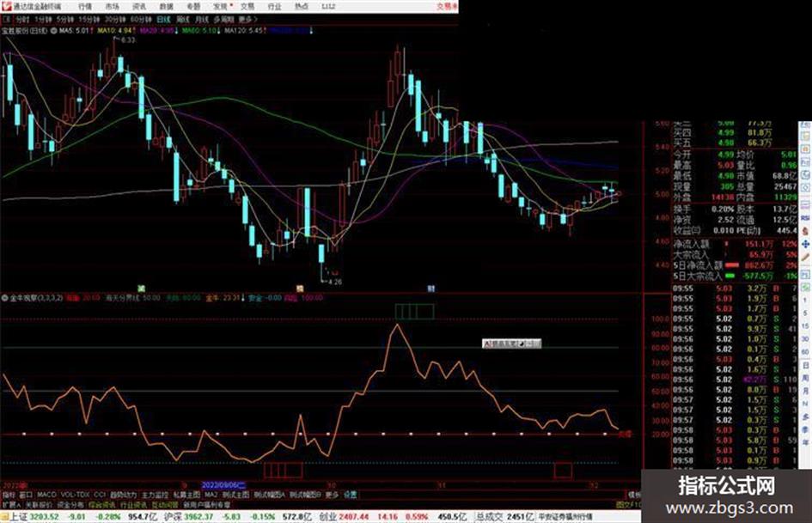The height and width of the screenshot is (523, 812).
Task: Select the MACD indicator tab
Action: pos(46,495)
